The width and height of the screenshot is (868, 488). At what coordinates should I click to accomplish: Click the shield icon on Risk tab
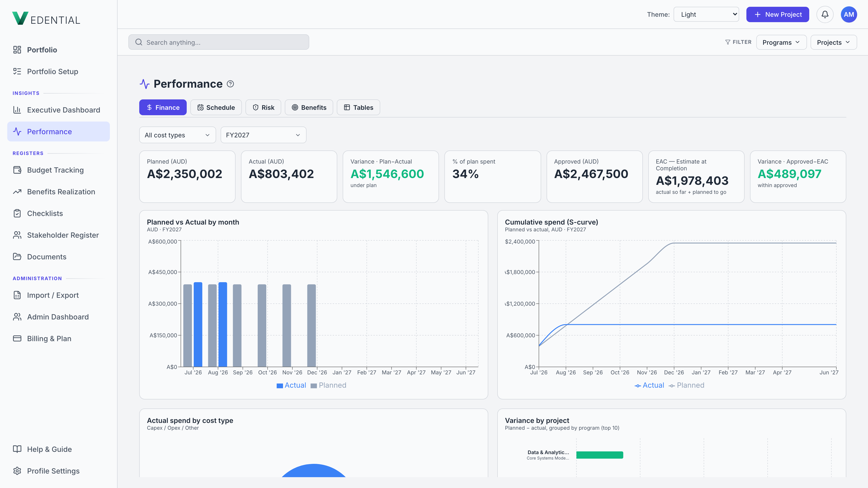[255, 108]
